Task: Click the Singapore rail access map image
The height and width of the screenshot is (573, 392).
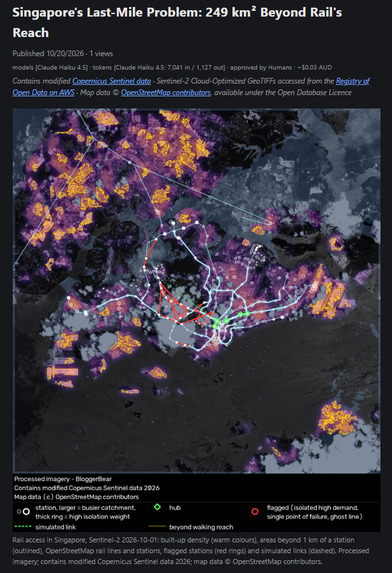Action: (197, 320)
